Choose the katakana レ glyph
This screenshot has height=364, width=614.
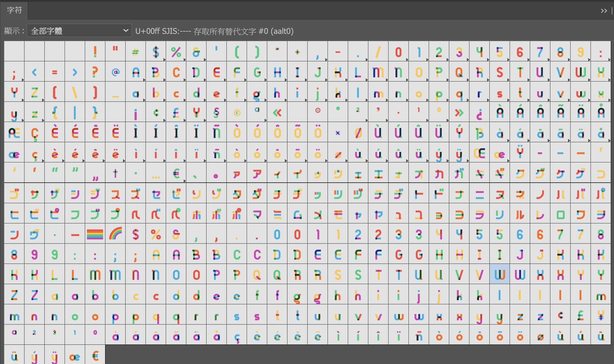pyautogui.click(x=540, y=214)
